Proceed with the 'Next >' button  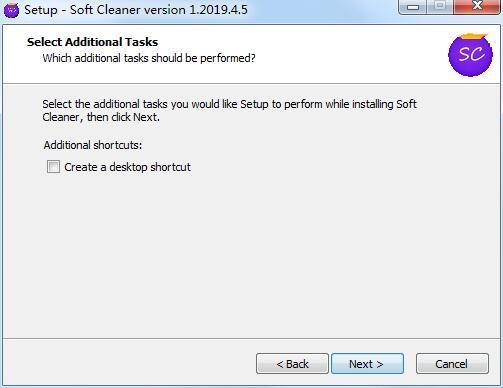(x=367, y=364)
